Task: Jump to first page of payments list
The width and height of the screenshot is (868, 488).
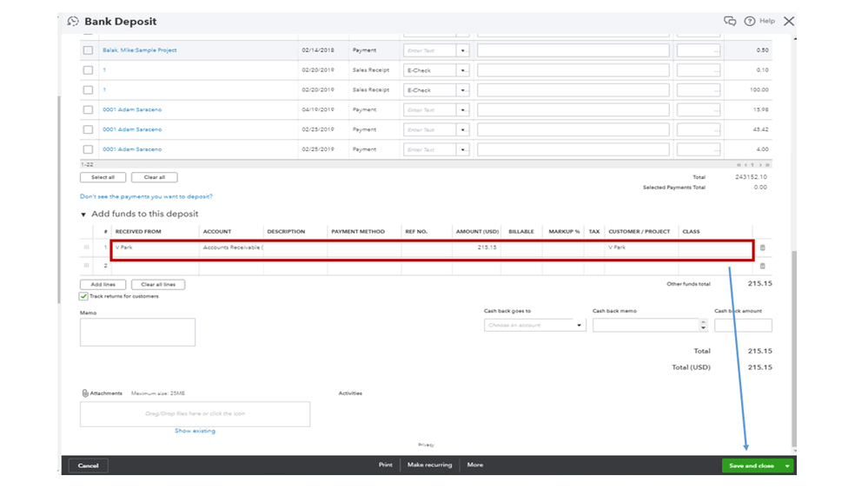Action: click(x=739, y=165)
